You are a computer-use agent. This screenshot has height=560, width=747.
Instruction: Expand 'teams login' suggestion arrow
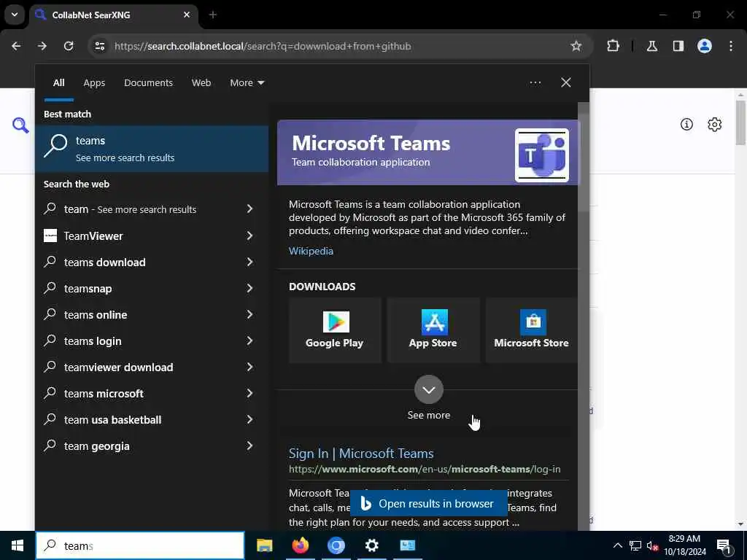click(x=249, y=341)
